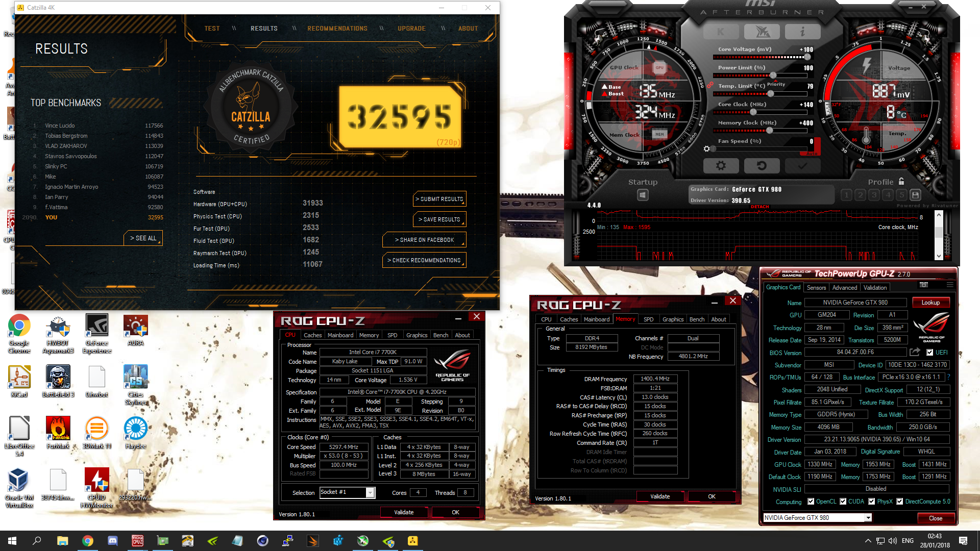Viewport: 980px width, 551px height.
Task: Click SUBMIT RESULTS in Catzilla
Action: pyautogui.click(x=439, y=199)
